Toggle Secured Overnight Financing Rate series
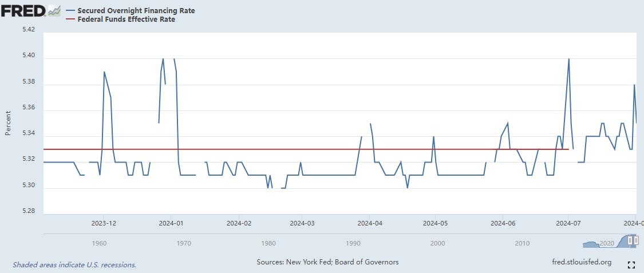Viewport: 644px width, 273px height. pos(136,10)
